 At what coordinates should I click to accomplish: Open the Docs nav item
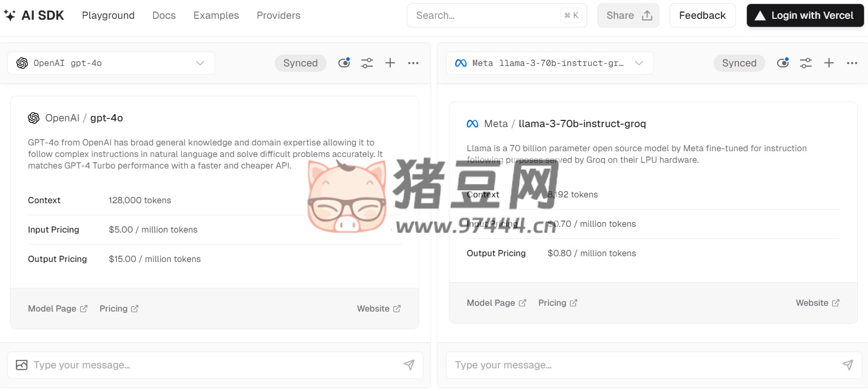[x=164, y=15]
